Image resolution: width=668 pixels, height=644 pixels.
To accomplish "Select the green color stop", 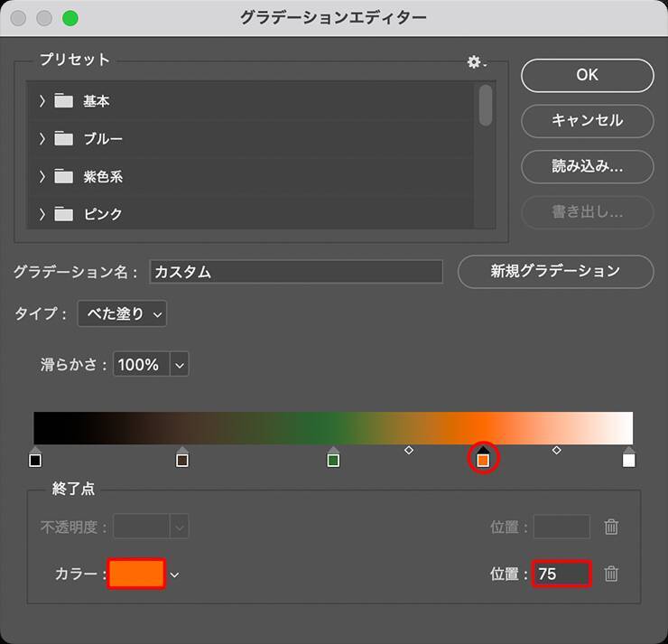I will pos(333,460).
